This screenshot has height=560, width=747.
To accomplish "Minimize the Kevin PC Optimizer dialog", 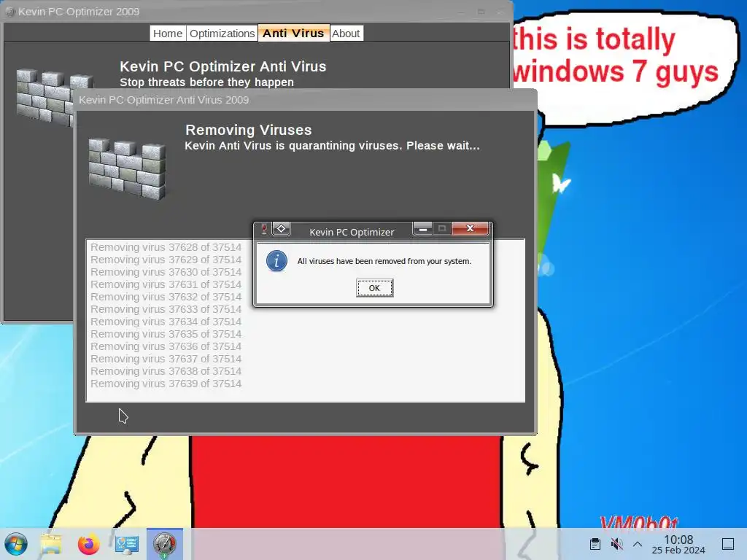I will [x=422, y=228].
